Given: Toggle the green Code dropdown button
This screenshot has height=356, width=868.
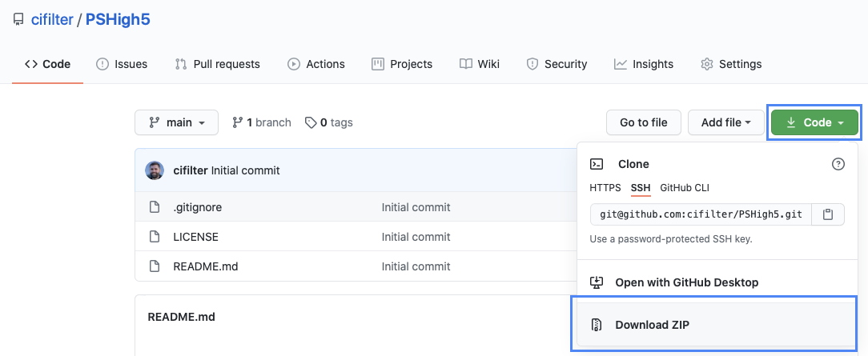Looking at the screenshot, I should (814, 122).
